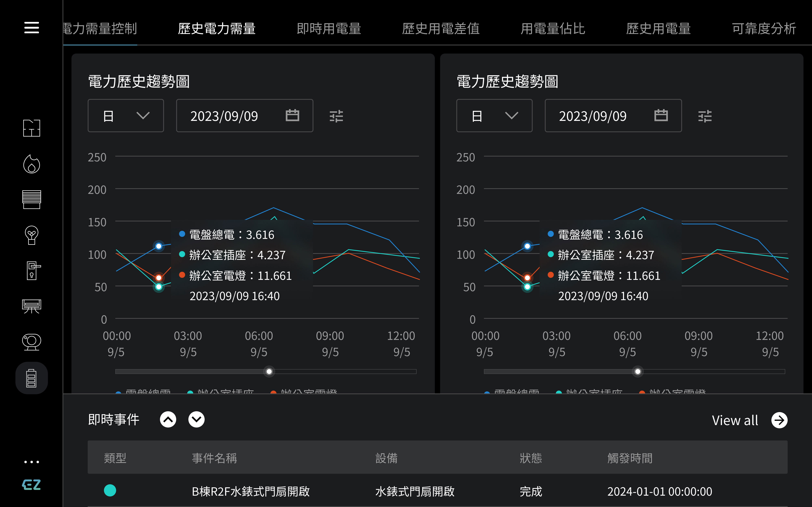
Task: Open the air conditioner sidebar icon
Action: (x=31, y=306)
